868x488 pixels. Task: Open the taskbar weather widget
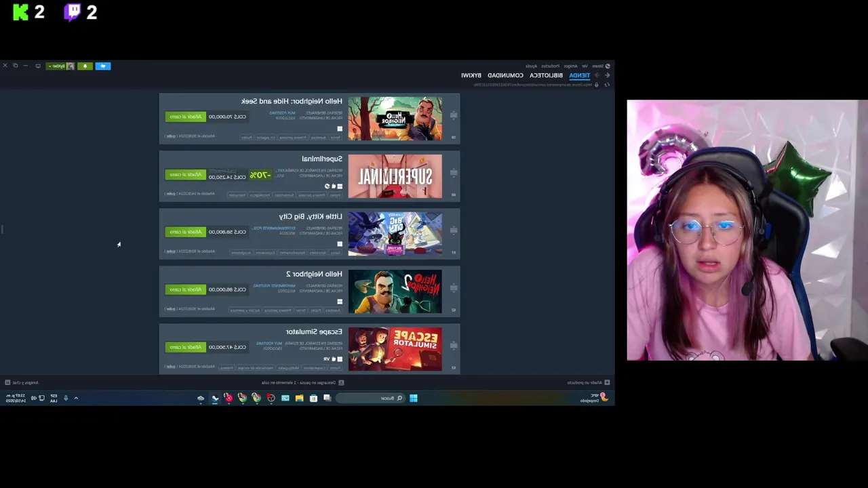(593, 398)
